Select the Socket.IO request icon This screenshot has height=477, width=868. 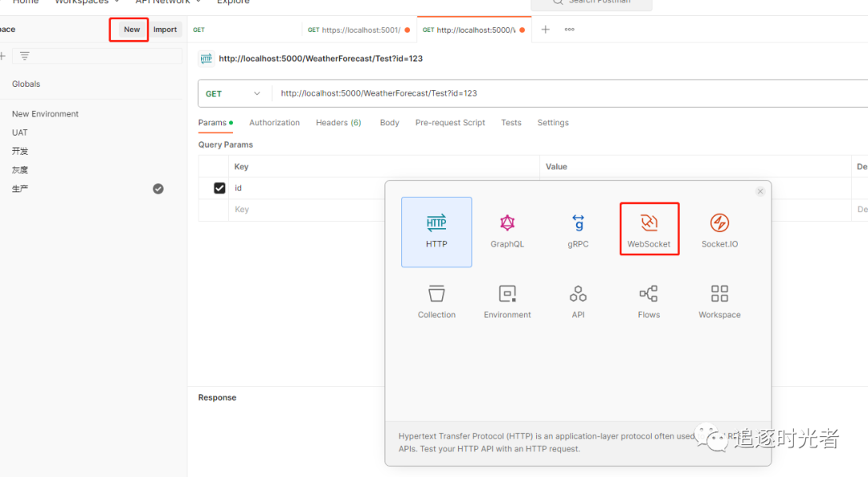click(719, 223)
